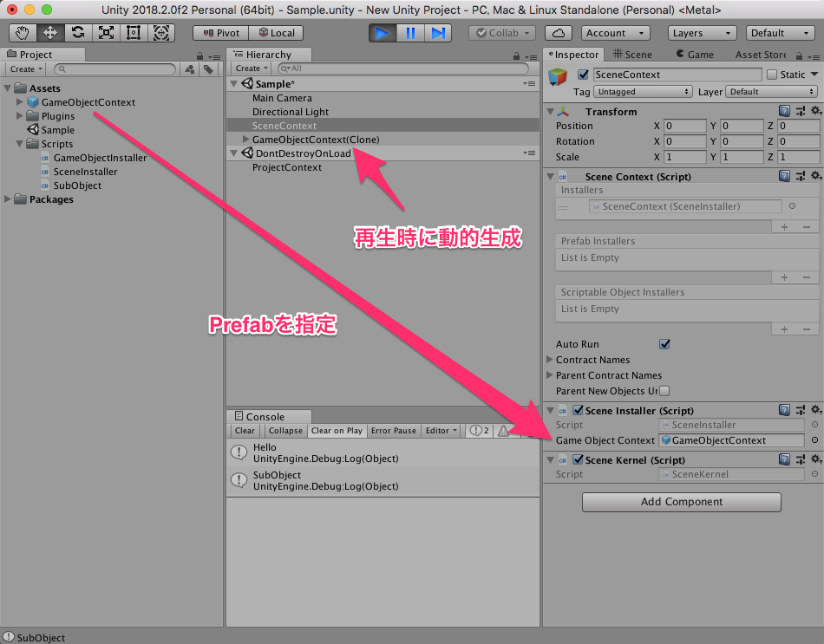
Task: Toggle info messages count filter in Console
Action: pyautogui.click(x=480, y=431)
